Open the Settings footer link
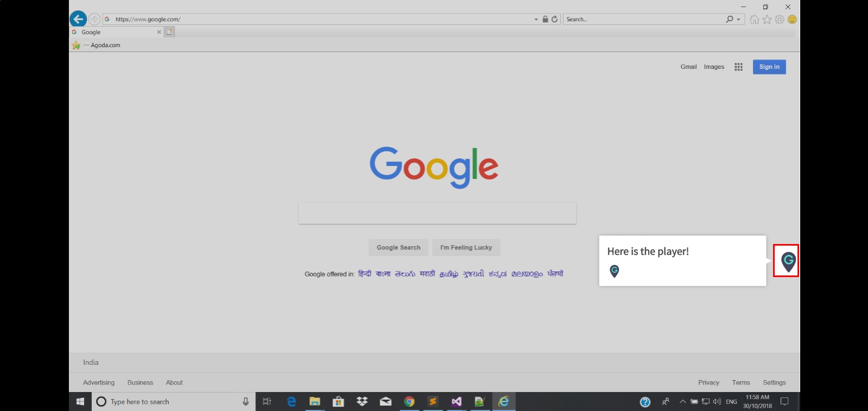 (774, 382)
